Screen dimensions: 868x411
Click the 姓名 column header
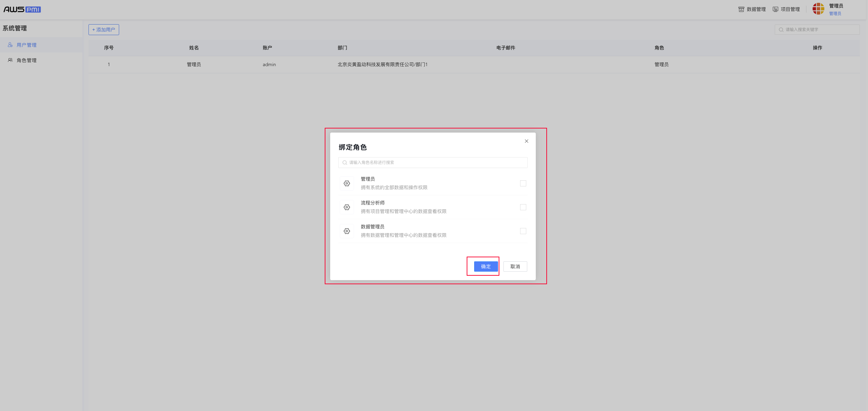(194, 48)
